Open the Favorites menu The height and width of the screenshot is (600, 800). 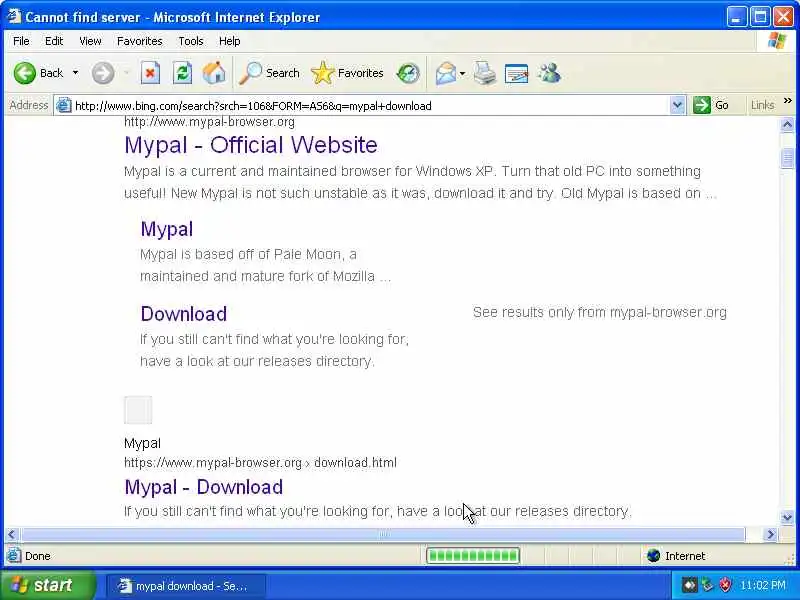(x=139, y=41)
